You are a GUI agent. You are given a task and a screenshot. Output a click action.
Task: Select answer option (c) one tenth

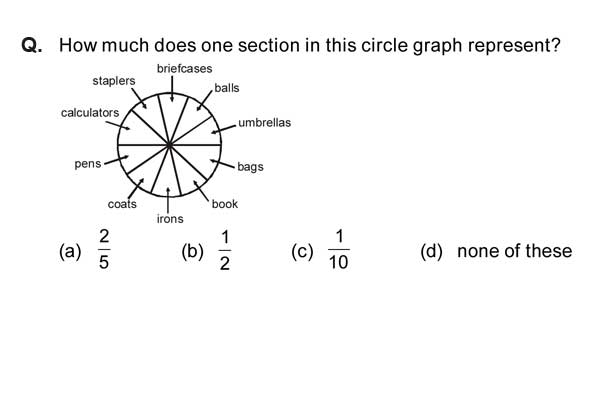pos(320,251)
